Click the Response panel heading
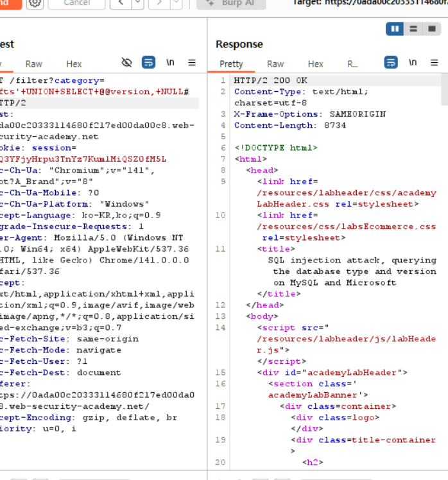The image size is (448, 480). (x=239, y=44)
